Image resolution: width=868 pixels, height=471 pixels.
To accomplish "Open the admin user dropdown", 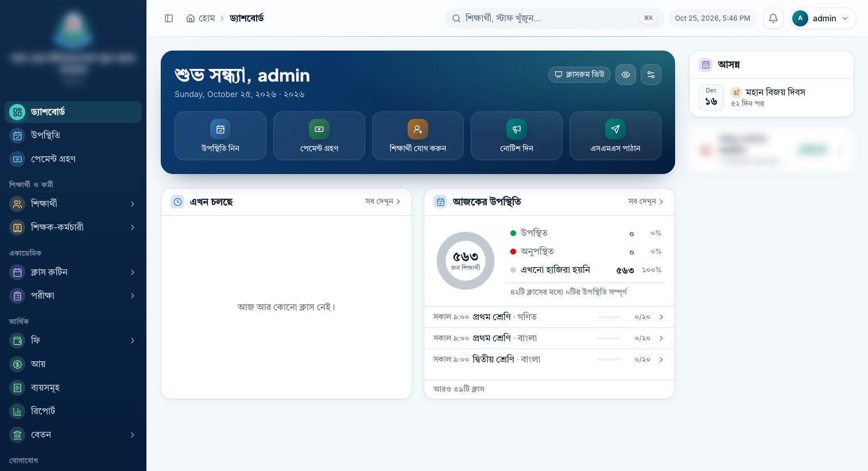I will click(x=823, y=18).
